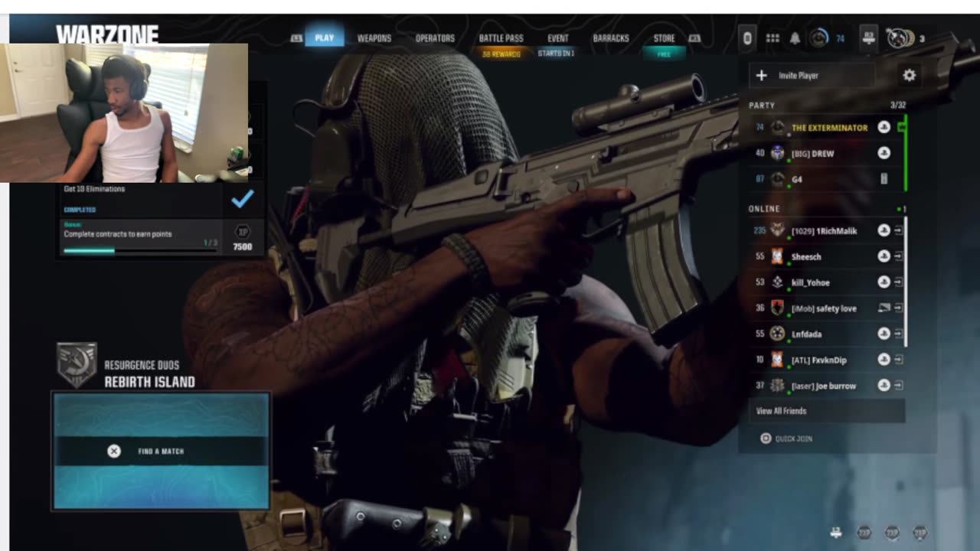The width and height of the screenshot is (980, 551).
Task: Select [BIG] DREW in party list
Action: pyautogui.click(x=828, y=153)
